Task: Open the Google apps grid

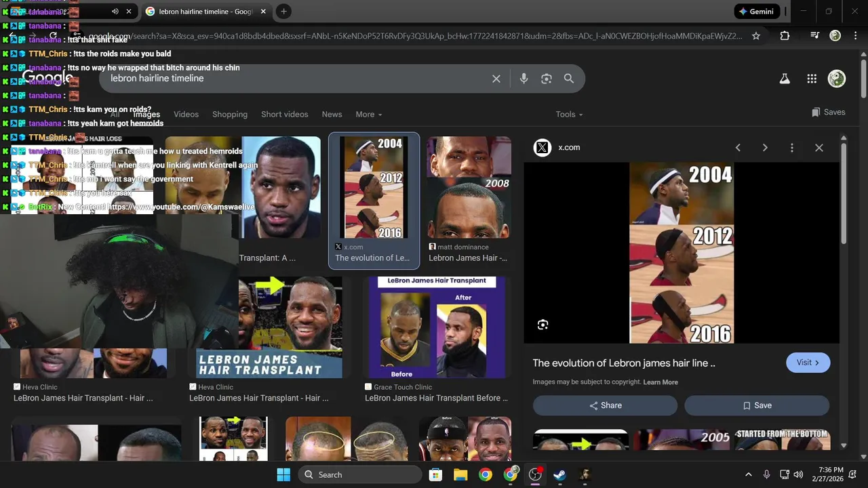Action: pos(812,79)
